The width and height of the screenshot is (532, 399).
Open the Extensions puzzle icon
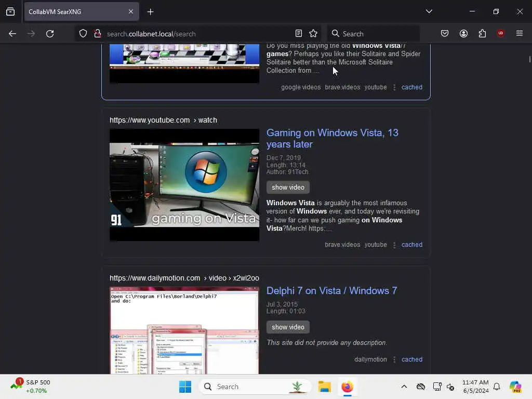click(482, 33)
